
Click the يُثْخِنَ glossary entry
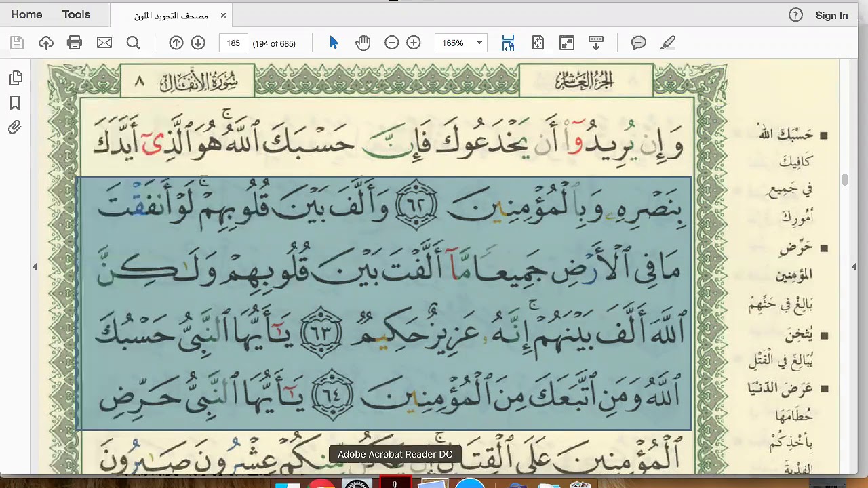point(799,335)
